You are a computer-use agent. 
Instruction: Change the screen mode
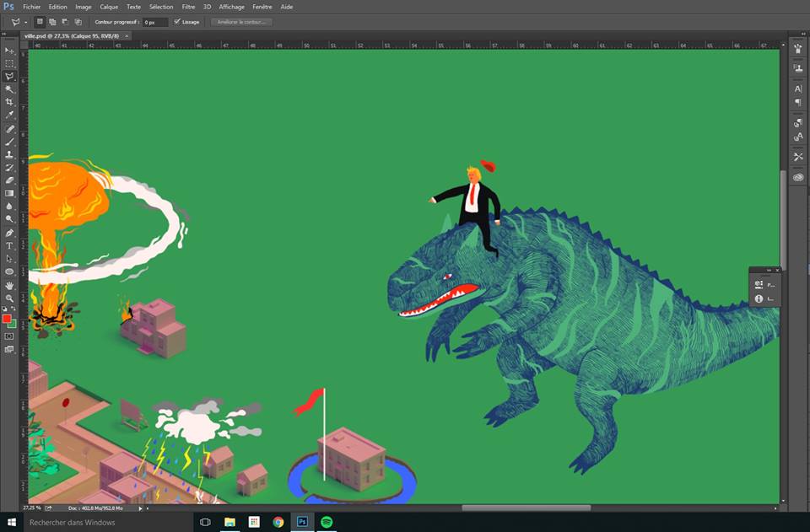[x=9, y=349]
